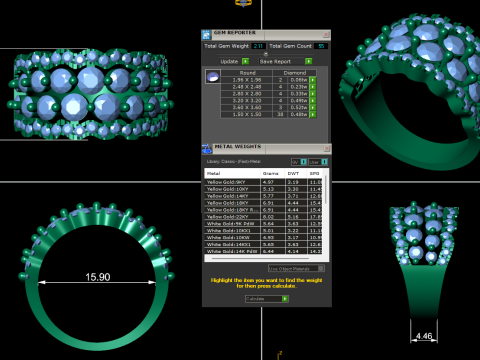This screenshot has height=360, width=480.
Task: Click green arrow for 3.20 X 3.20 row
Action: point(313,101)
